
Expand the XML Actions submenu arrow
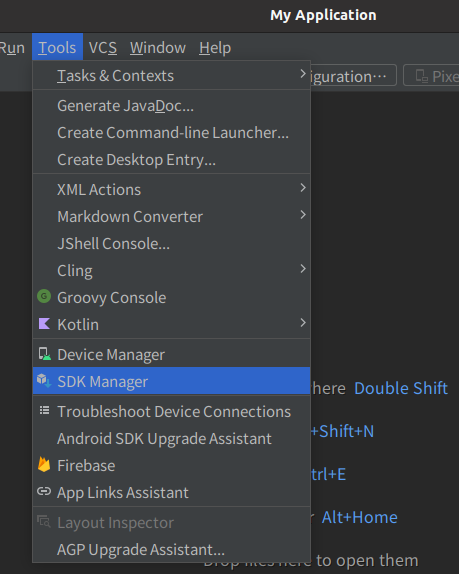tap(303, 188)
